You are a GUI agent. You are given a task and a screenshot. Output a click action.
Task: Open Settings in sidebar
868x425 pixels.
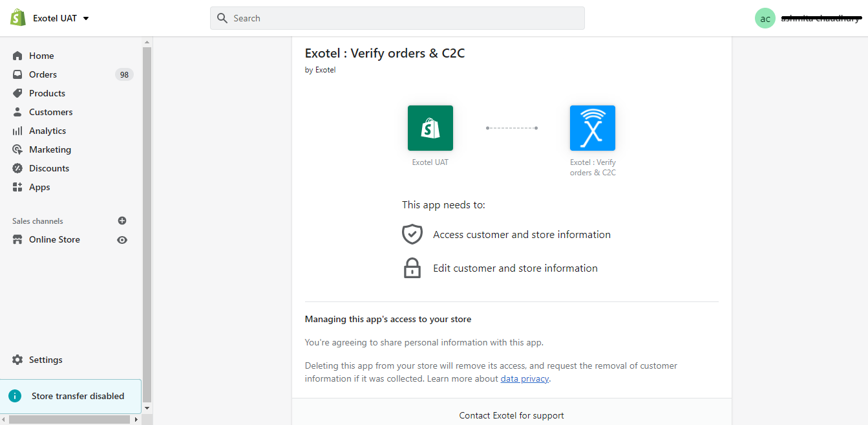(46, 360)
